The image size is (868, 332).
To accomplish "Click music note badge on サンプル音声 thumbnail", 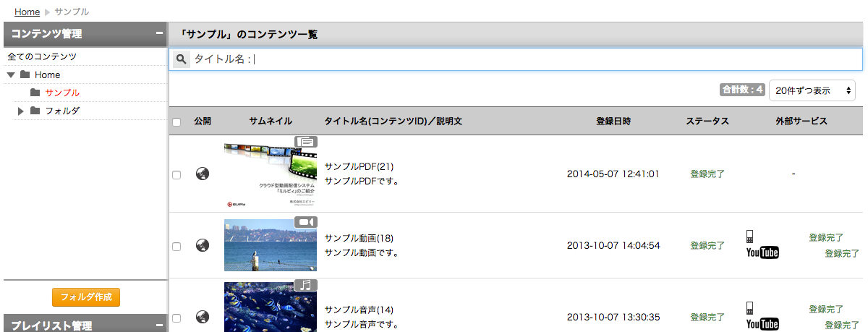I will 306,284.
